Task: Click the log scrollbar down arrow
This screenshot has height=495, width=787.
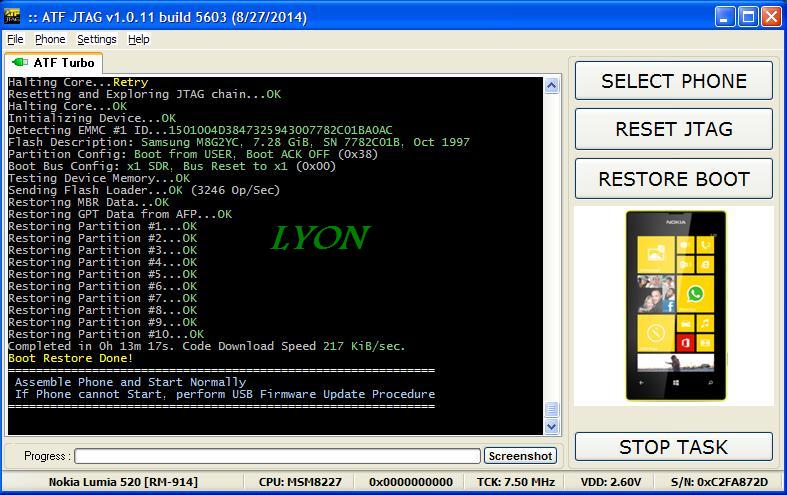Action: tap(552, 427)
